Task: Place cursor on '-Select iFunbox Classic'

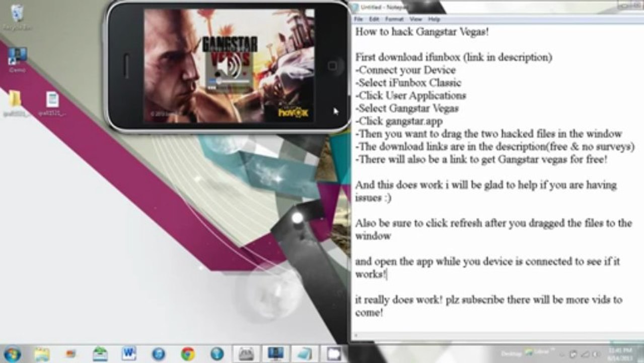Action: [408, 82]
